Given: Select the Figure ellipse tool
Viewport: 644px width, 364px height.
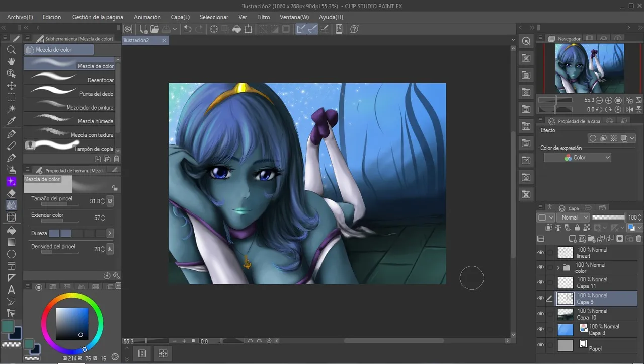Looking at the screenshot, I should pyautogui.click(x=11, y=254).
